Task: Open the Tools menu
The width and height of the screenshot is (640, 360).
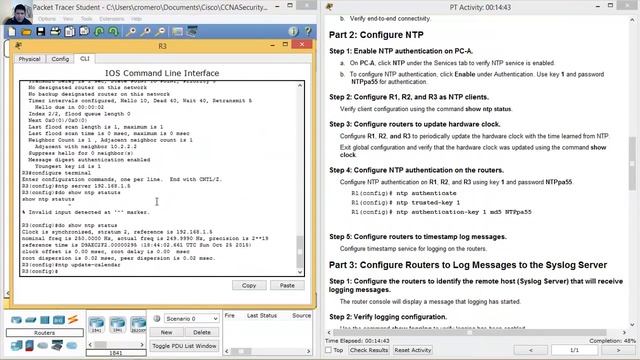Action: (x=87, y=19)
